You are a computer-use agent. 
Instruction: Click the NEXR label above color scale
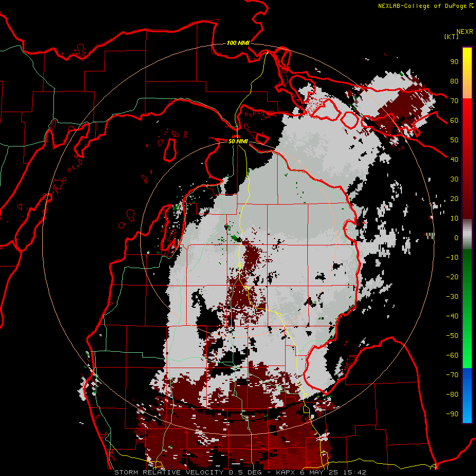coord(465,32)
